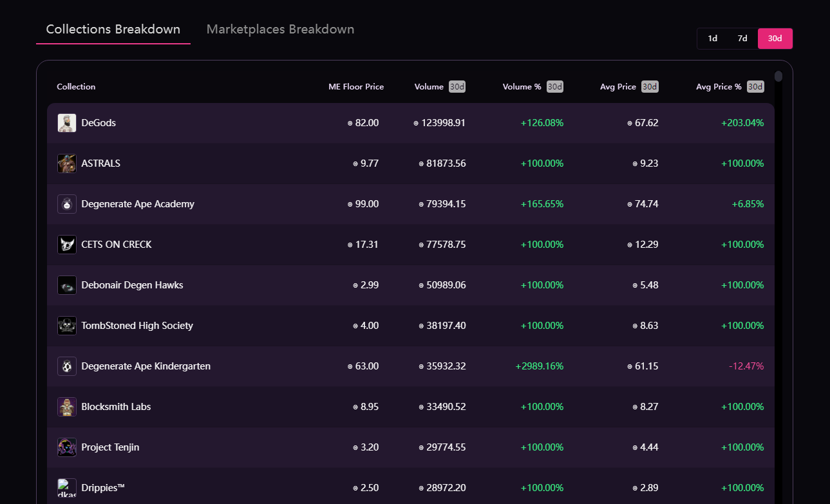Open the Blocksmith Labs collection name

116,407
